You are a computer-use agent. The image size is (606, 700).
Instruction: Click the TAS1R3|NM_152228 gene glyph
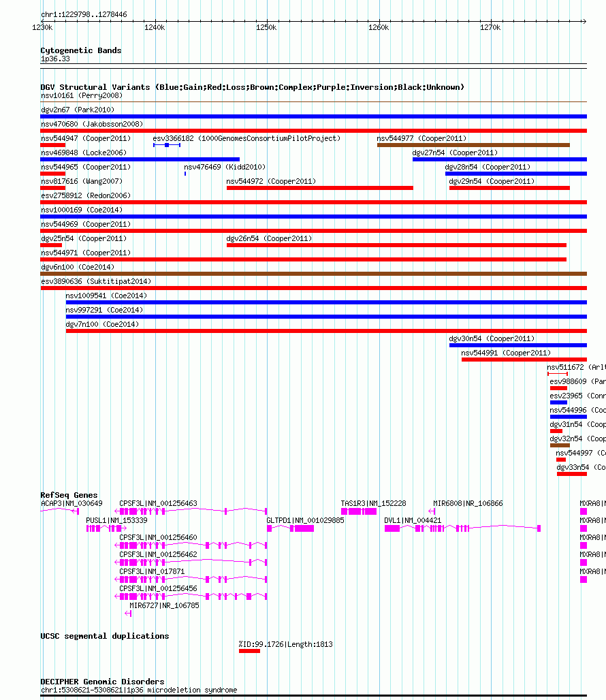tap(359, 511)
